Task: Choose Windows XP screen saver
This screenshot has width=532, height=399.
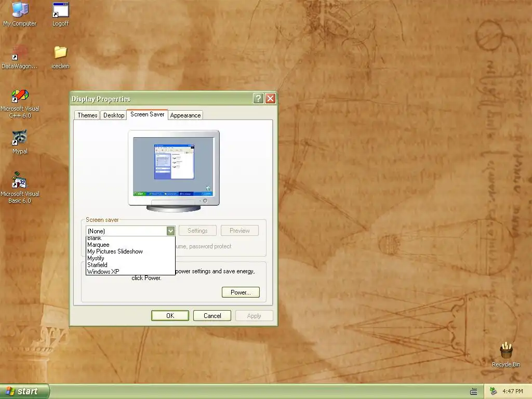Action: click(130, 271)
